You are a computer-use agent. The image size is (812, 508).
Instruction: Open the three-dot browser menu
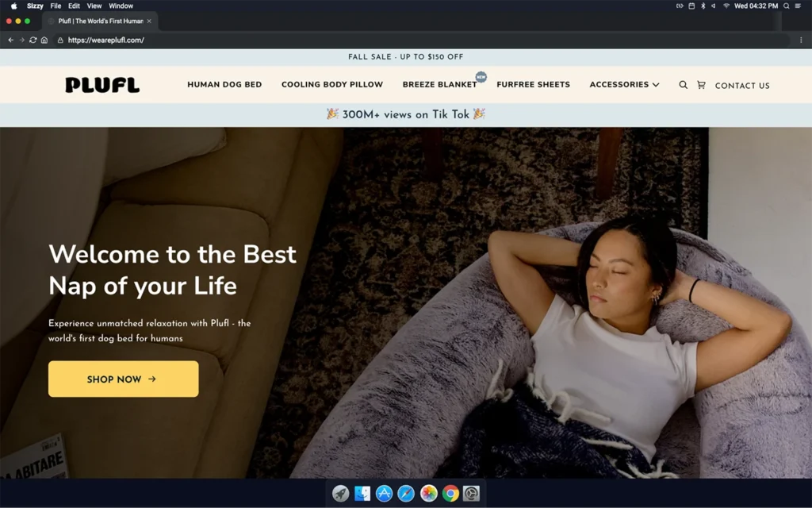pos(801,40)
